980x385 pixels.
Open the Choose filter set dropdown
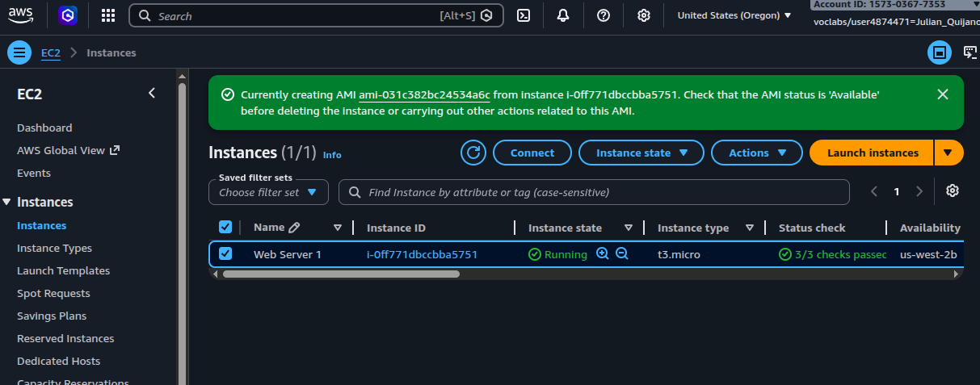268,192
